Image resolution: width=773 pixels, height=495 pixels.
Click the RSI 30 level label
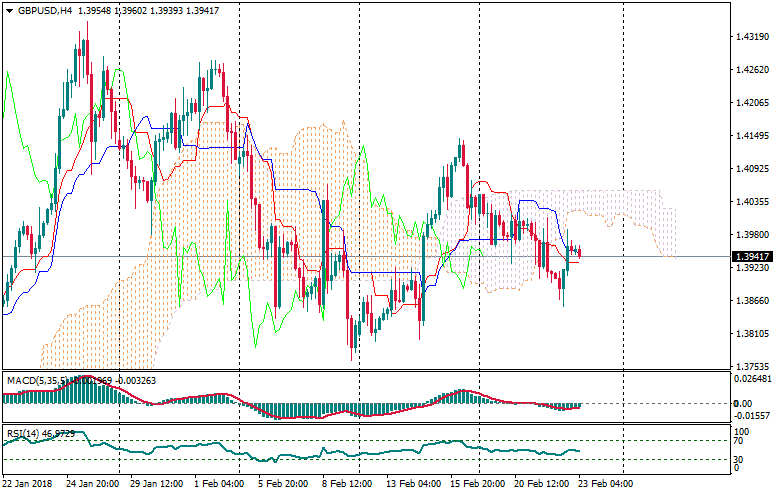click(739, 459)
